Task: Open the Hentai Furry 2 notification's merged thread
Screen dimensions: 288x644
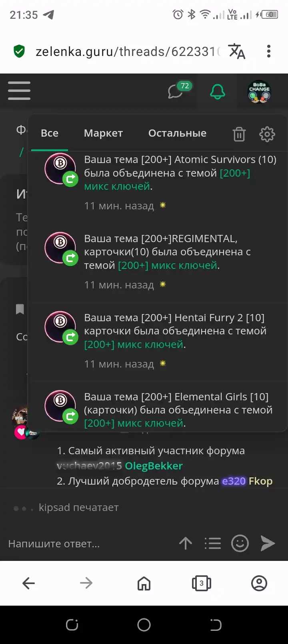Action: (134, 344)
